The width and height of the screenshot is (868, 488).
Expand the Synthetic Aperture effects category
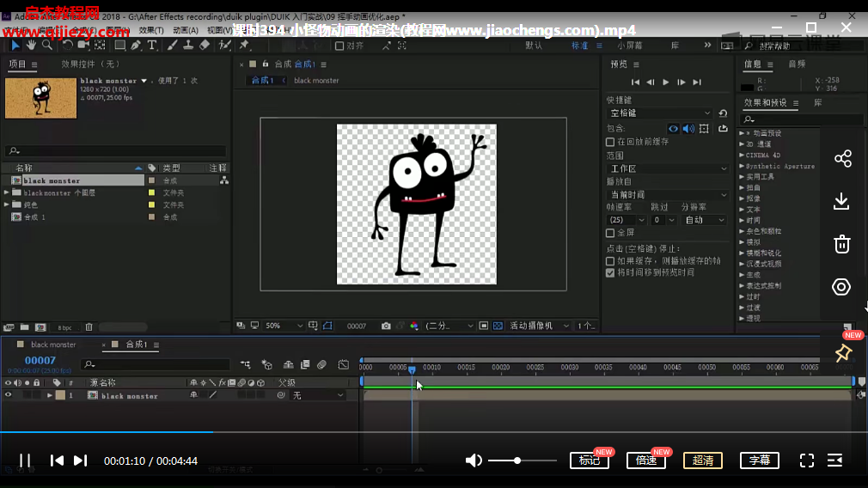(x=742, y=166)
